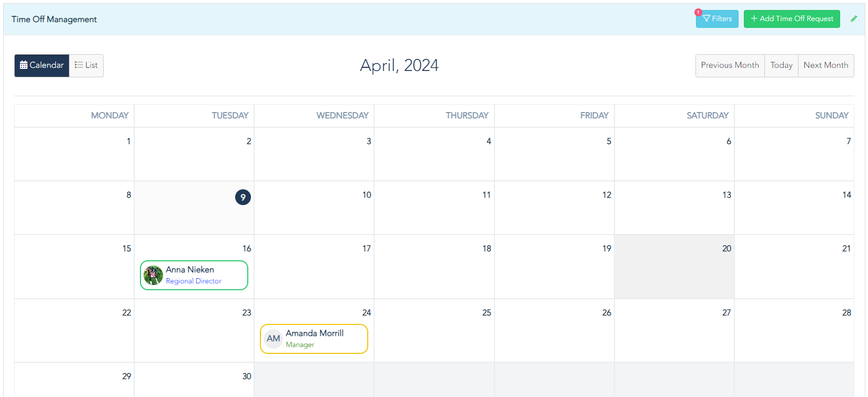This screenshot has width=868, height=397.
Task: Click the Regional Director role link
Action: [194, 281]
